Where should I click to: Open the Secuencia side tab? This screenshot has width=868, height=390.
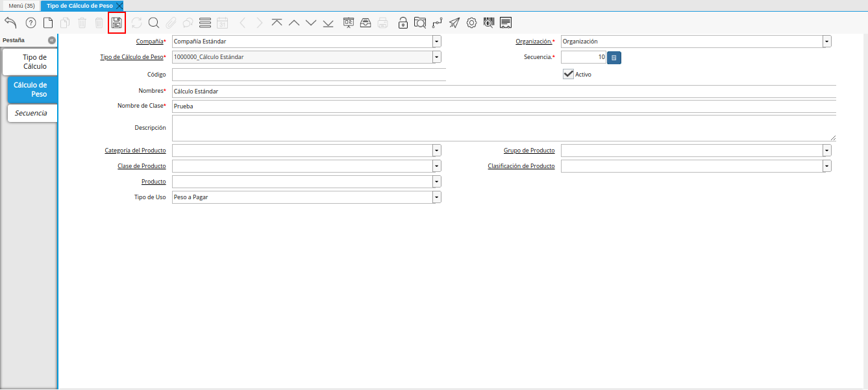point(32,113)
